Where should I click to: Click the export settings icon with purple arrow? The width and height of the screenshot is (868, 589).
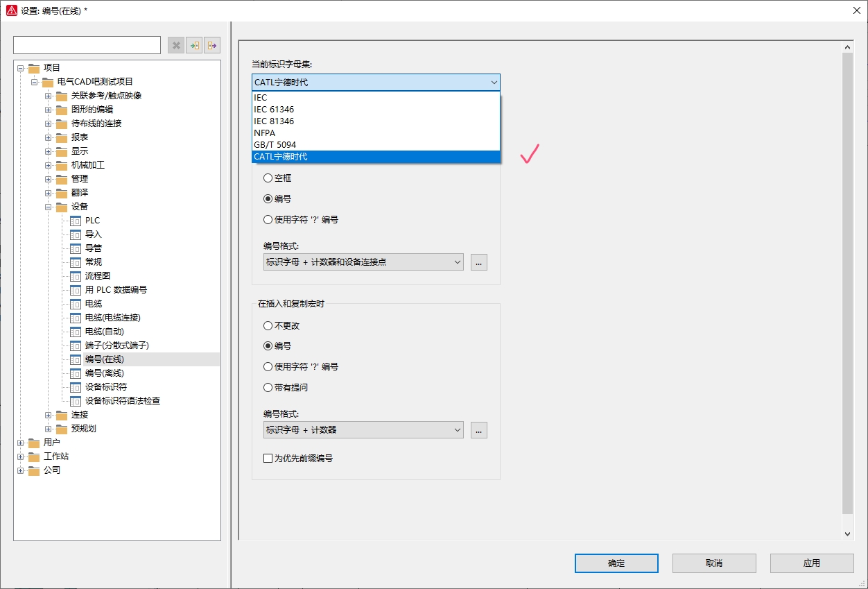coord(212,46)
